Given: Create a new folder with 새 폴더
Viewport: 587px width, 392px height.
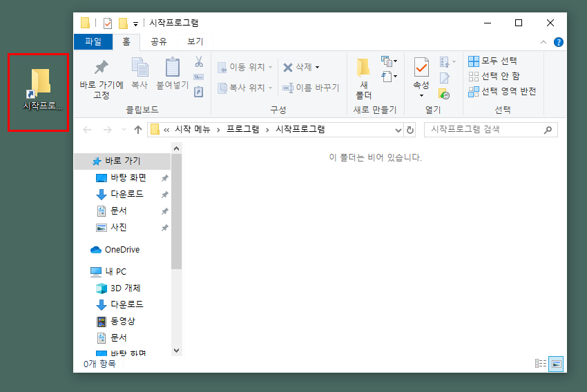Looking at the screenshot, I should coord(363,79).
